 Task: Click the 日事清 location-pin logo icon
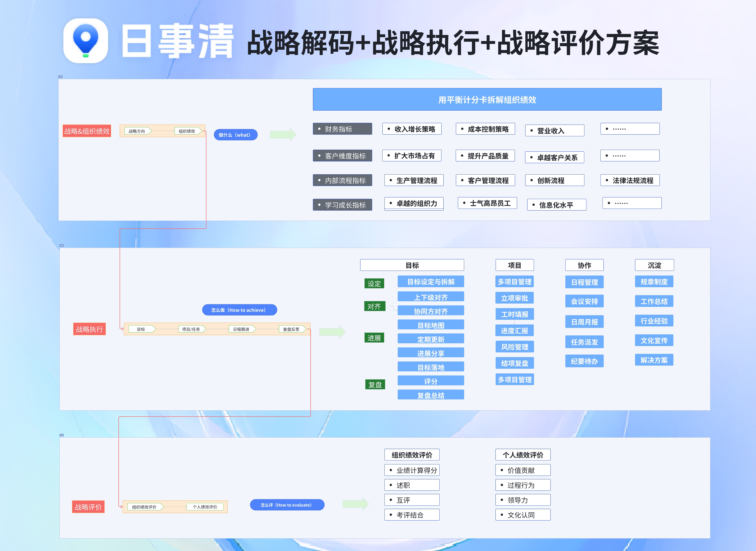pyautogui.click(x=86, y=41)
